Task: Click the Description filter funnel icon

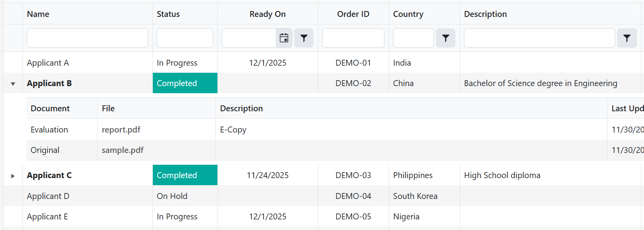Action: tap(627, 38)
